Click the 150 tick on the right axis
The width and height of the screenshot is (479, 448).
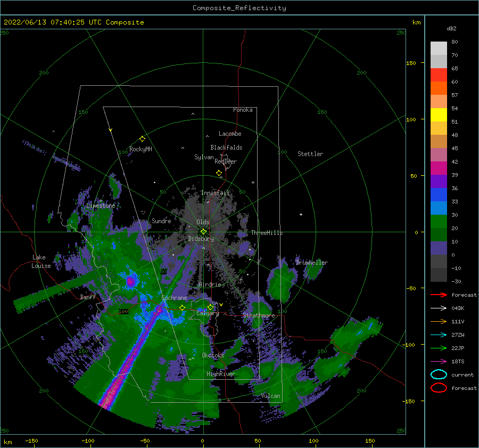point(411,63)
